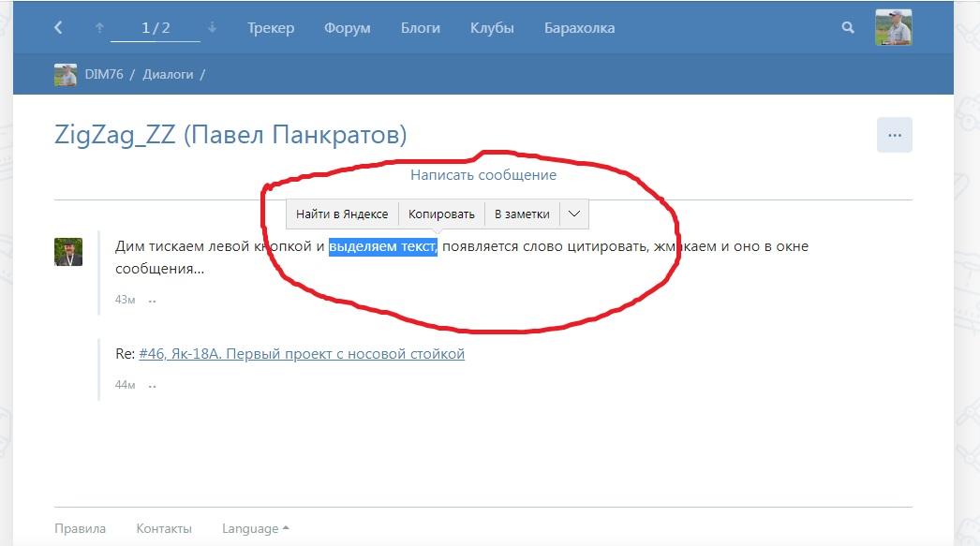
Task: Open search with magnifier icon
Action: (848, 28)
